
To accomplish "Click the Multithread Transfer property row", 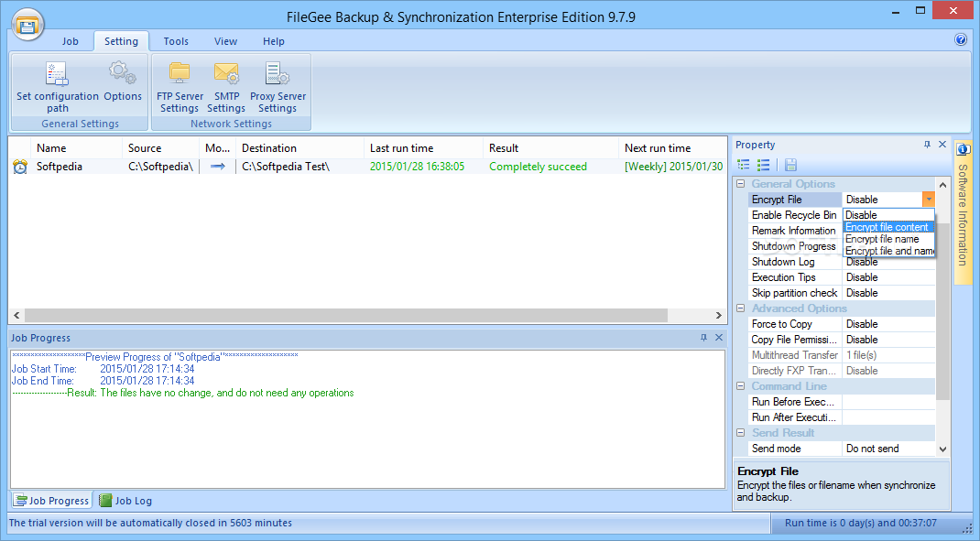I will pos(842,355).
